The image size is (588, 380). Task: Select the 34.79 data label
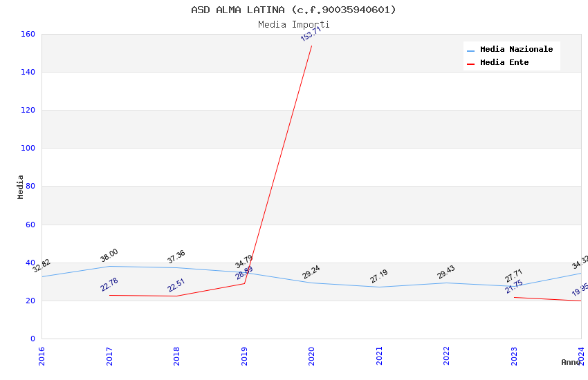point(244,261)
